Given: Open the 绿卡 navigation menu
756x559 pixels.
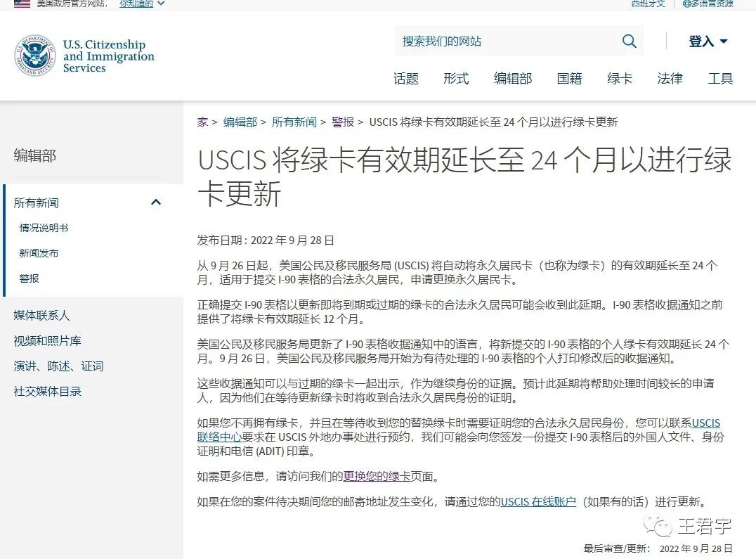Looking at the screenshot, I should coord(620,79).
